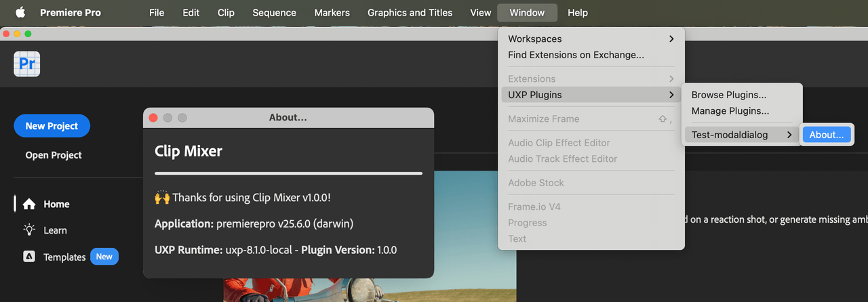The height and width of the screenshot is (302, 868).
Task: Open the Help menu
Action: pos(578,12)
